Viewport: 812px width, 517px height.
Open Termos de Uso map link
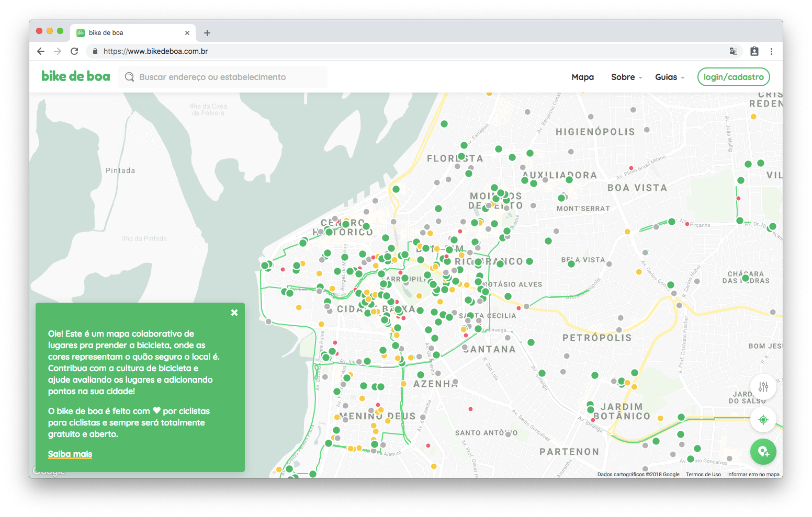pyautogui.click(x=703, y=475)
